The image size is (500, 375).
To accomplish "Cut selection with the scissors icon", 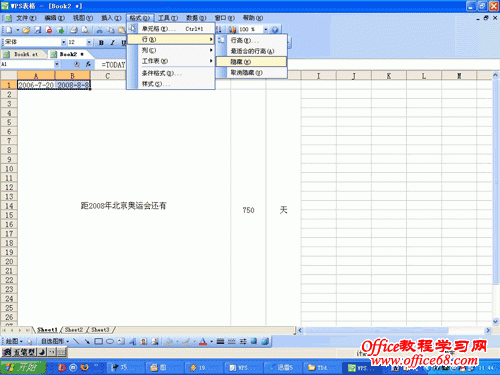I will (99, 30).
